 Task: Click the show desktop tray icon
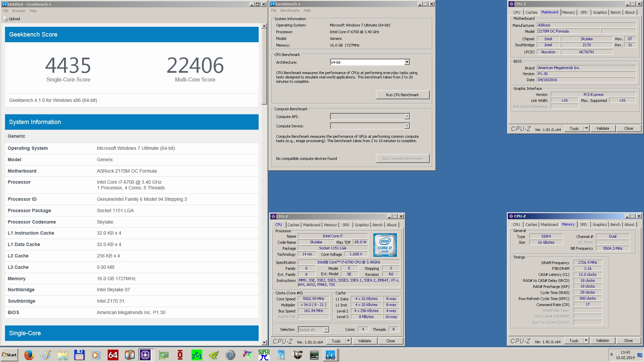click(x=640, y=355)
